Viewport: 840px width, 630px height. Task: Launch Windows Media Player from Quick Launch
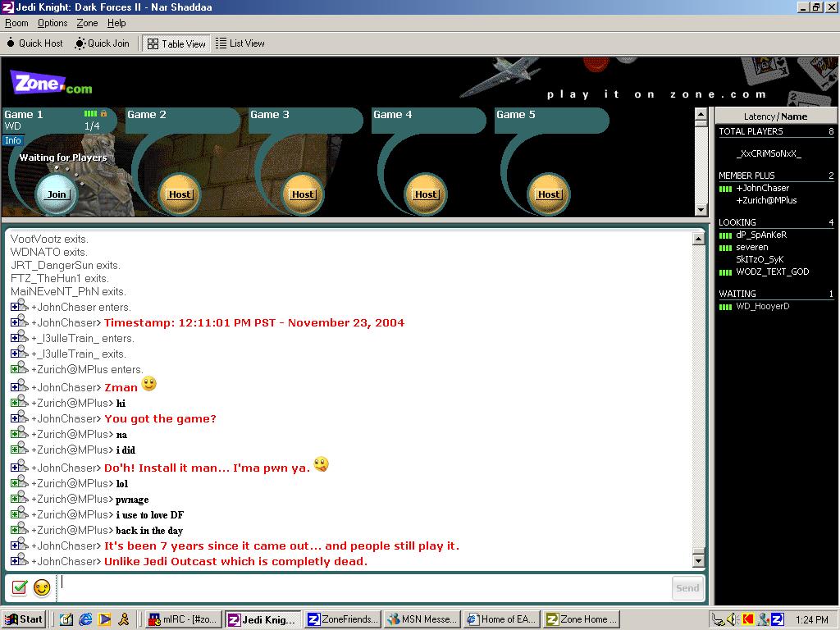coord(104,620)
